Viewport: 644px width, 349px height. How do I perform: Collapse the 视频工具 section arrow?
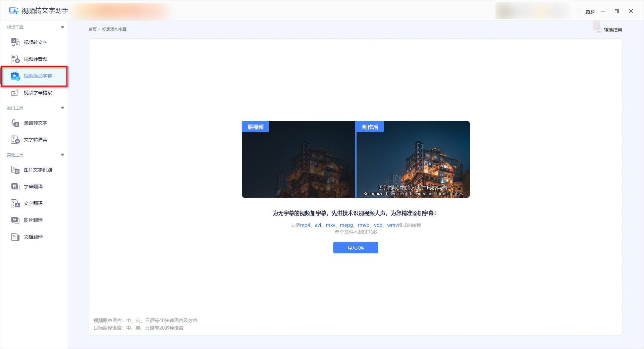(x=62, y=27)
